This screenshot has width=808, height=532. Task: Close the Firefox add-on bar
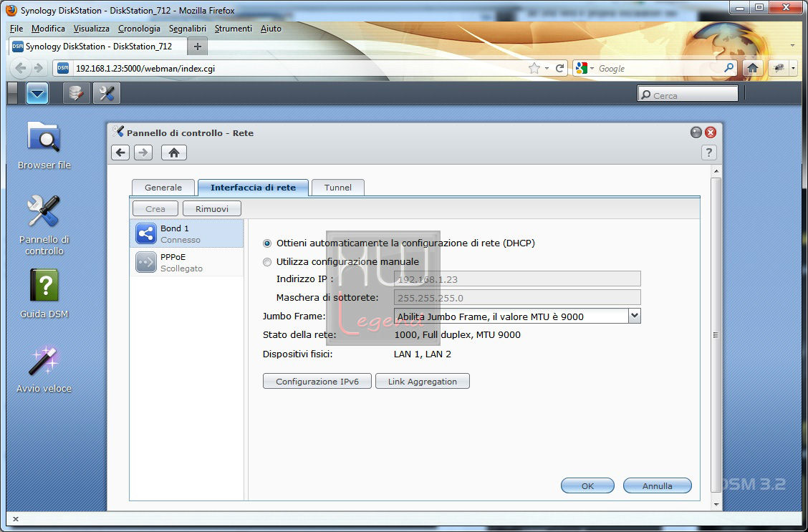pyautogui.click(x=16, y=519)
